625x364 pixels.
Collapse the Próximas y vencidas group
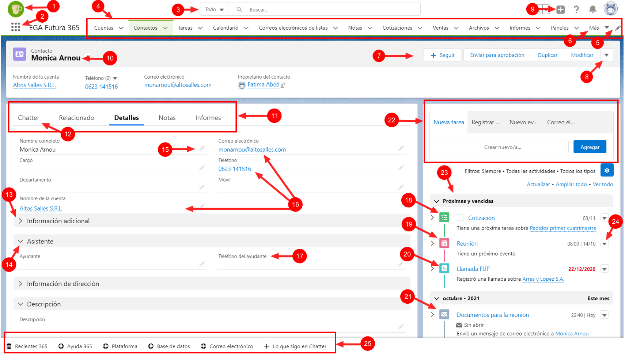[436, 201]
